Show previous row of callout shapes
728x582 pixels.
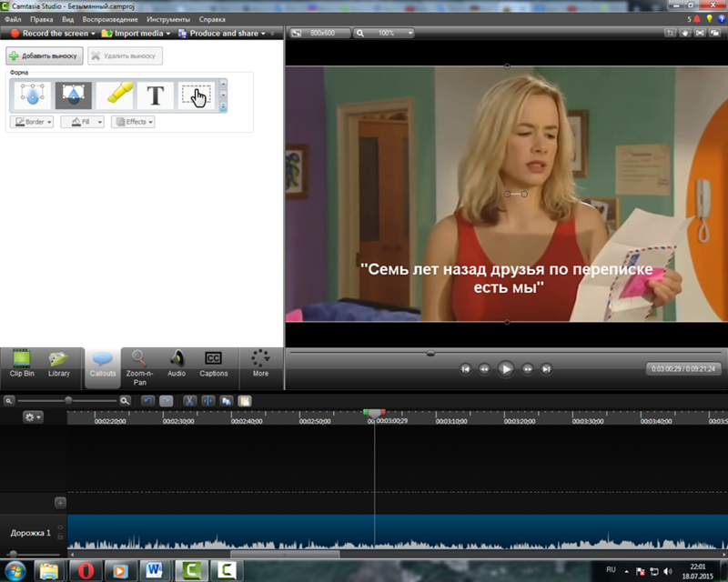(x=223, y=84)
